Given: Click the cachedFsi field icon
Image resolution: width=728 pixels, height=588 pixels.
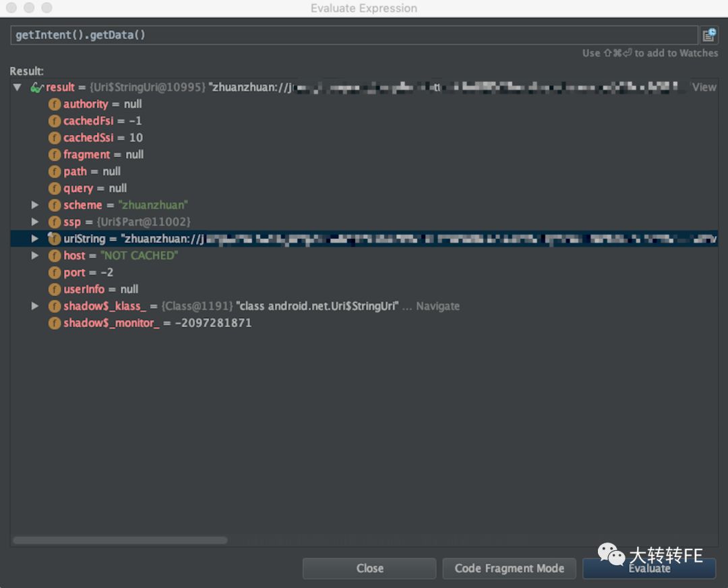Looking at the screenshot, I should tap(55, 121).
